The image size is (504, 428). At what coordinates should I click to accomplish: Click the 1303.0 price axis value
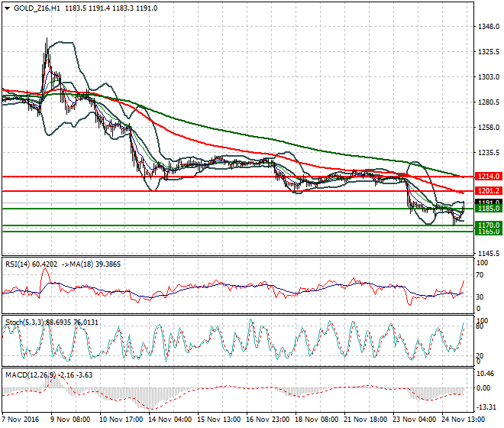tap(489, 77)
